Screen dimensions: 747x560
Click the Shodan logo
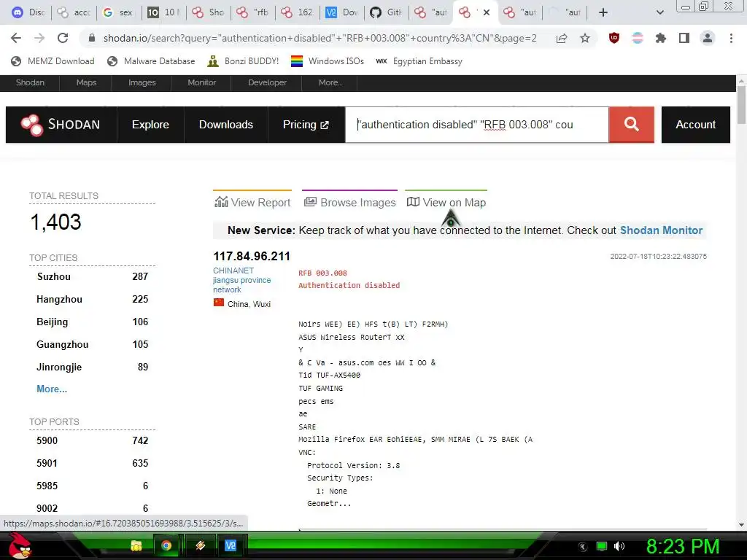[61, 125]
